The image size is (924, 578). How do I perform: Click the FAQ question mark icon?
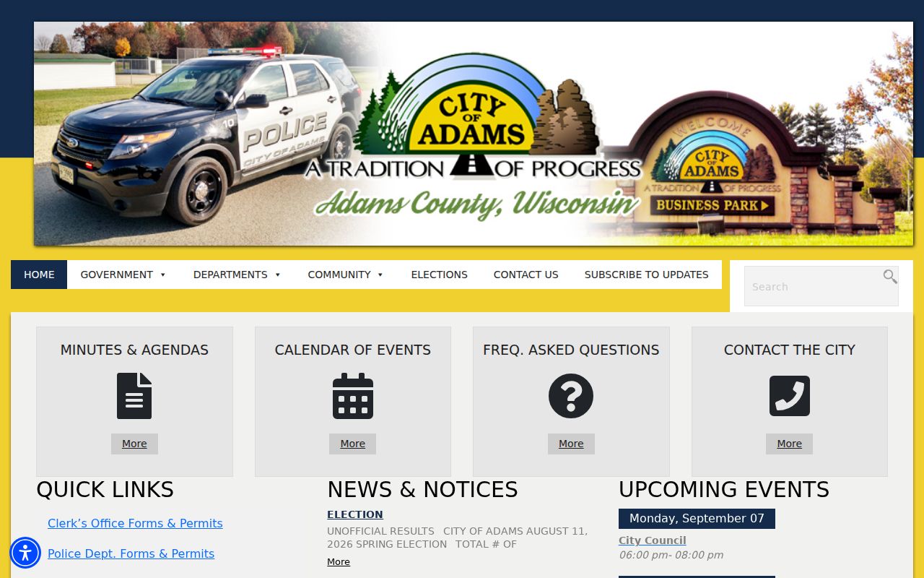pos(571,396)
